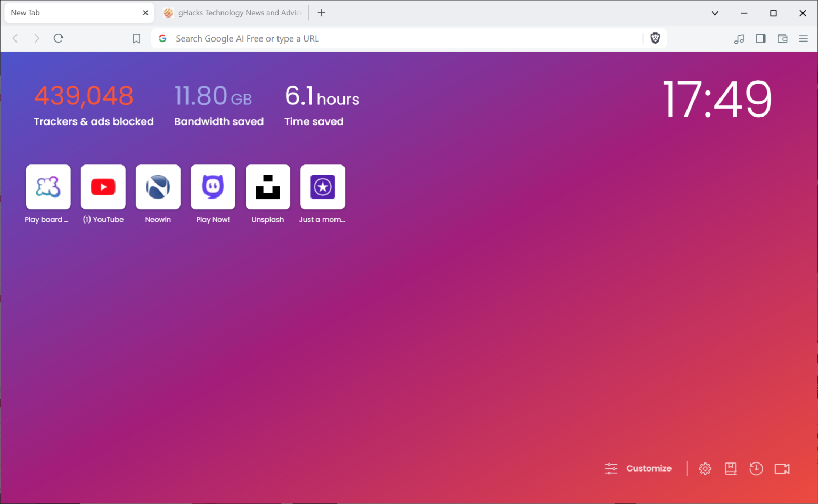
Task: Open the hamburger menu
Action: tap(804, 38)
